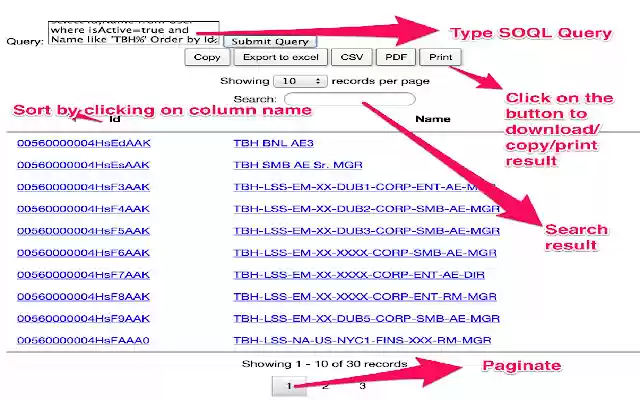640x400 pixels.
Task: Open record 00560000004HsFAAA0 link
Action: tap(83, 340)
